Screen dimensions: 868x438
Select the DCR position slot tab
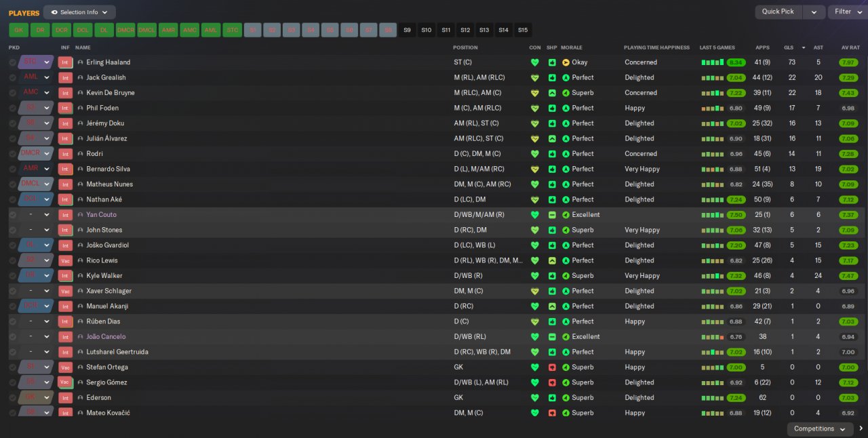(x=62, y=30)
